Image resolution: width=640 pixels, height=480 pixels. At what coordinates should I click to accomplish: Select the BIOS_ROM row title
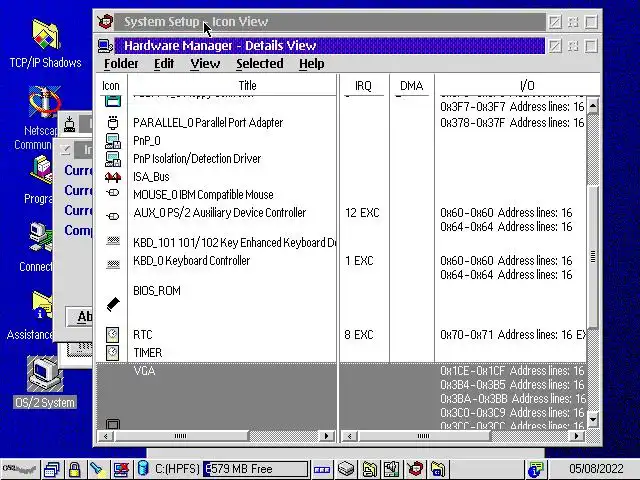(157, 291)
